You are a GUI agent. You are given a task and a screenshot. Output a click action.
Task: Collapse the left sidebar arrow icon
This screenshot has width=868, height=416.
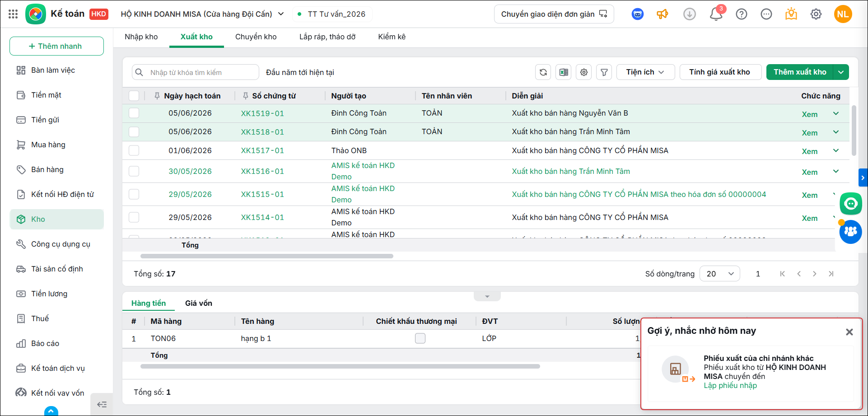coord(102,404)
